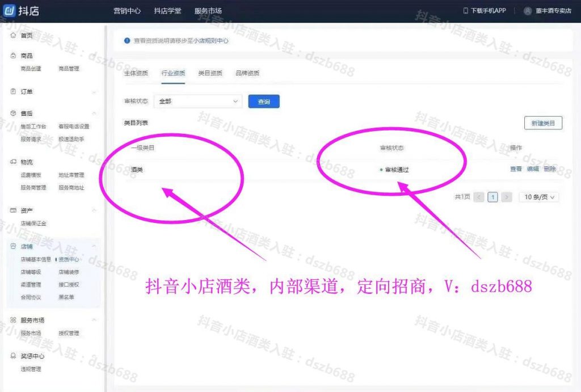Open the 10 条/页 page size dropdown
The height and width of the screenshot is (392, 581).
coord(539,197)
